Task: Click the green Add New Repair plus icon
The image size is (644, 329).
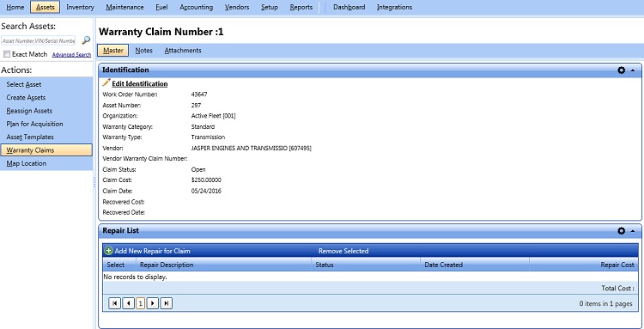Action: pos(109,251)
